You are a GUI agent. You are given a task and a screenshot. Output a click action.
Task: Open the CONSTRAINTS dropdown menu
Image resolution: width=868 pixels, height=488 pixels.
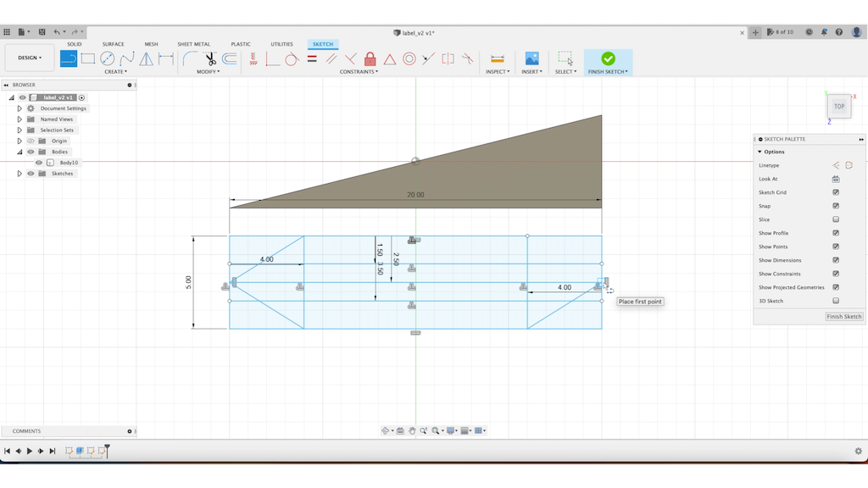pyautogui.click(x=359, y=72)
